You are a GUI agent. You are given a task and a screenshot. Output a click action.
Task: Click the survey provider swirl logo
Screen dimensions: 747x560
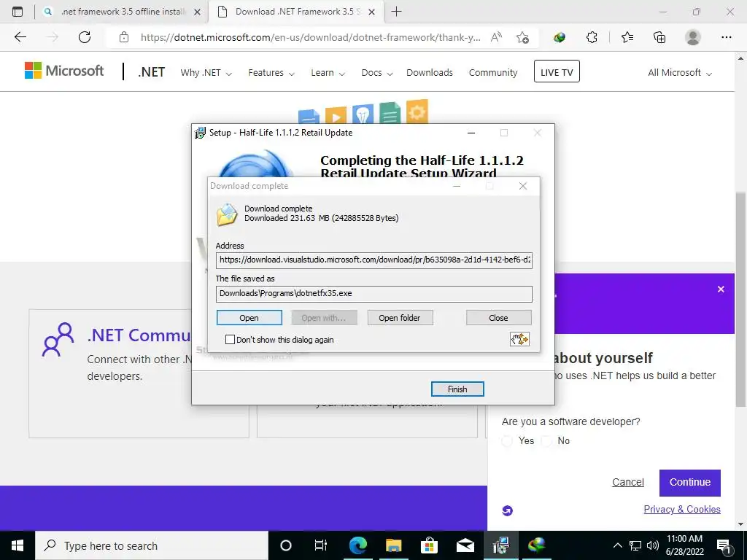pyautogui.click(x=508, y=510)
